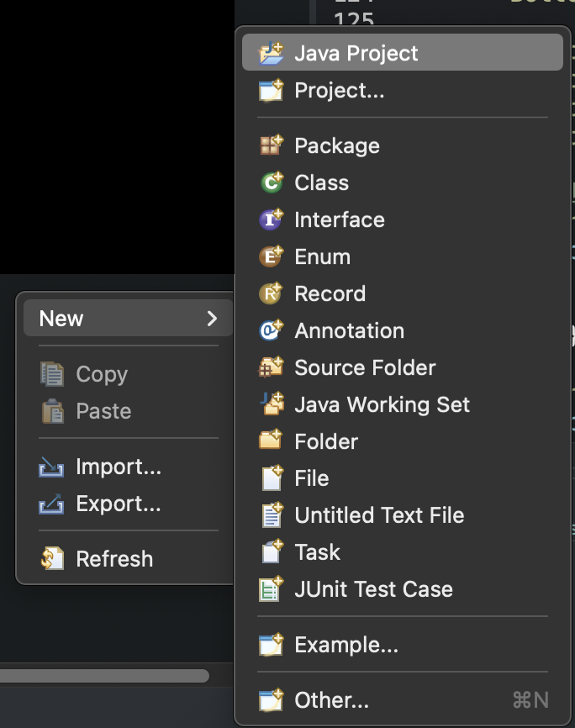Open the Import... dialog

[128, 467]
